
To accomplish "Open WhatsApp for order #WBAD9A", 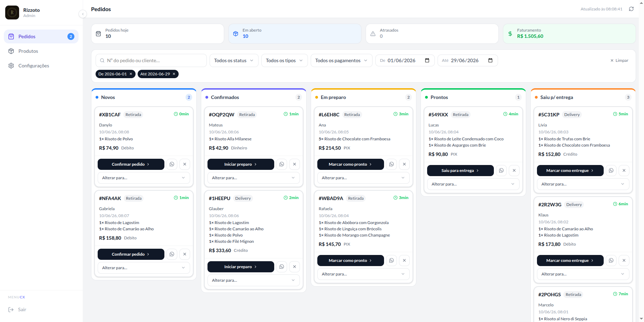I will pos(391,261).
